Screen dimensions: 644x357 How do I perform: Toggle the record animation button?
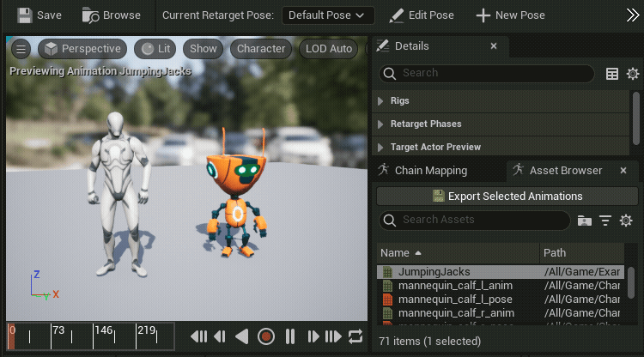266,336
